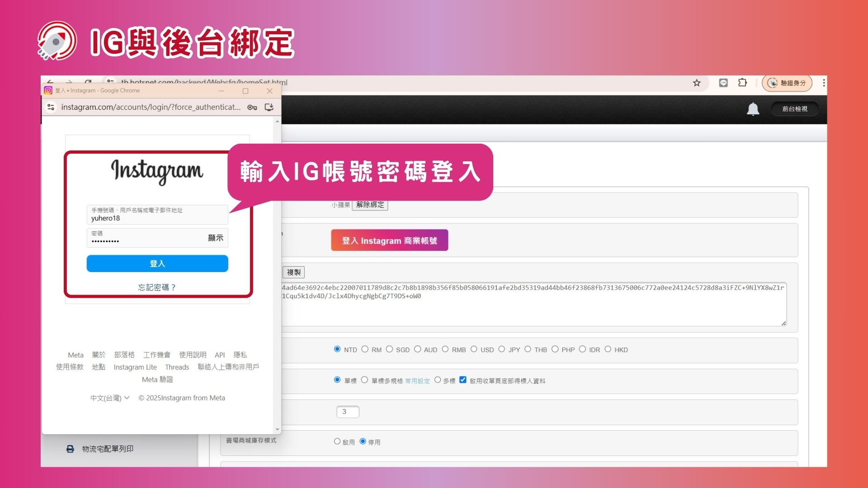Open the Chrome extensions puzzle icon

742,83
